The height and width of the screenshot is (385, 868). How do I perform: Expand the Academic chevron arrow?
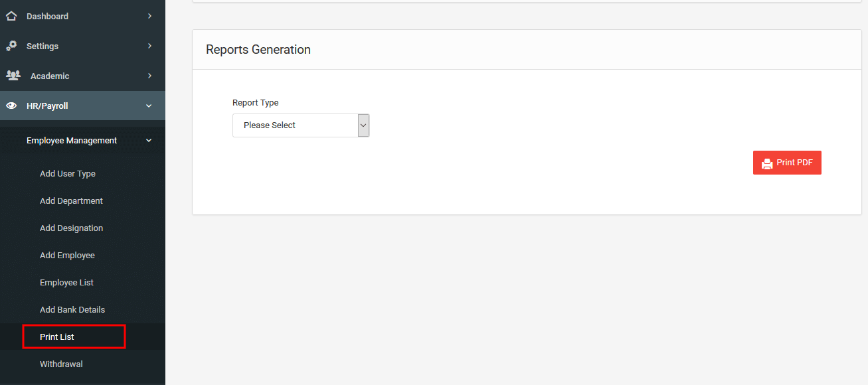[x=149, y=76]
